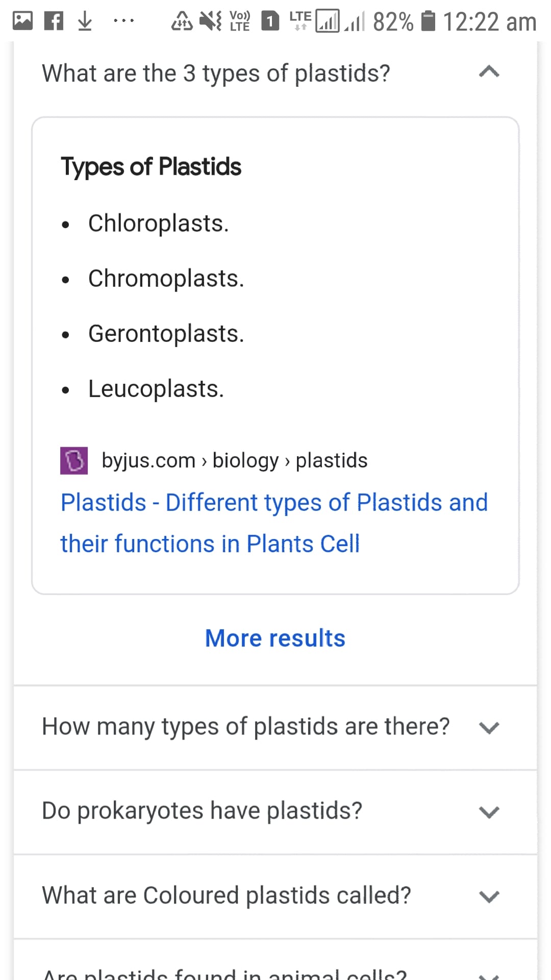The height and width of the screenshot is (980, 551).
Task: Expand 'How many types of plastids' chevron
Action: (x=489, y=727)
